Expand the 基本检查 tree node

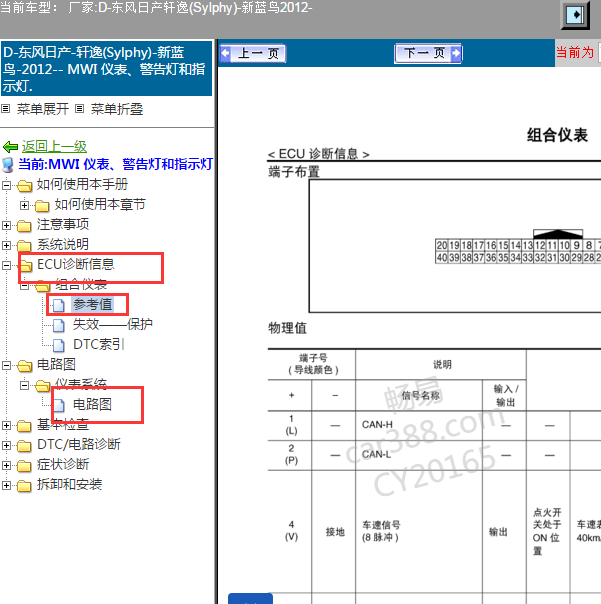pyautogui.click(x=6, y=425)
